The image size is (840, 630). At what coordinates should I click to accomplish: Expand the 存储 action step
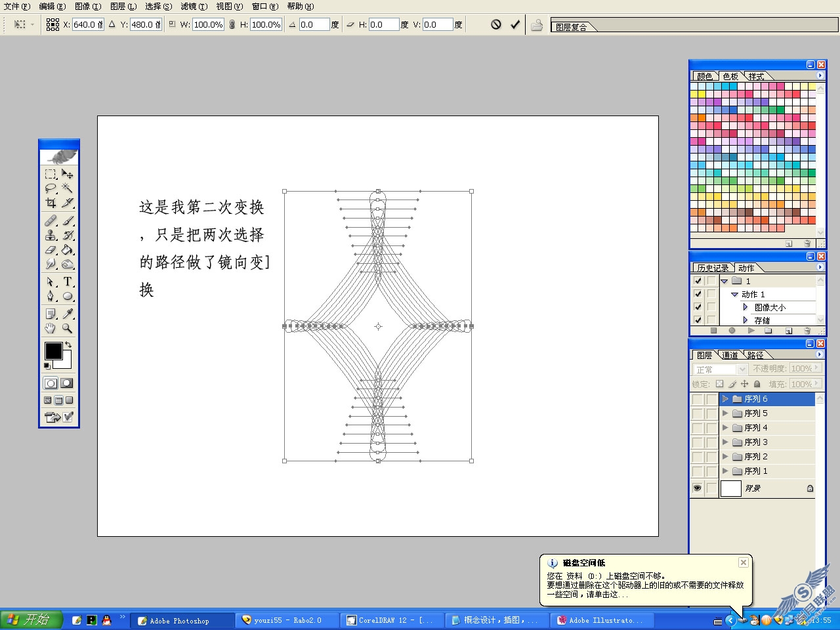click(745, 320)
